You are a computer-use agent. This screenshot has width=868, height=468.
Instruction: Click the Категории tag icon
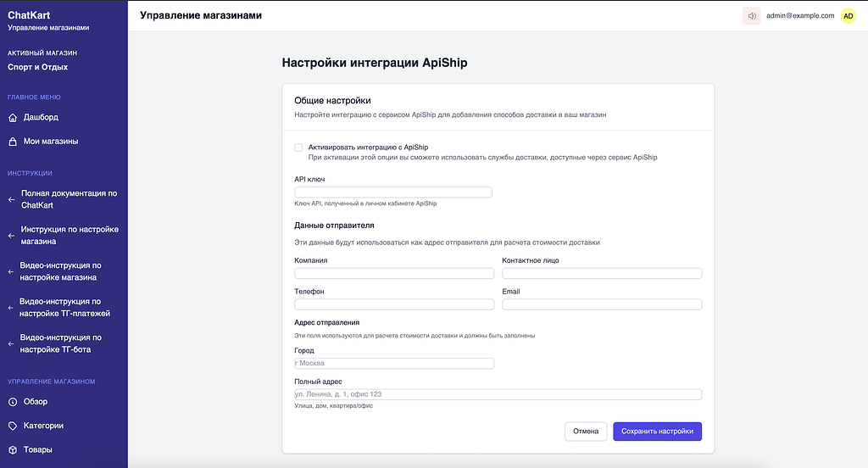pyautogui.click(x=13, y=426)
